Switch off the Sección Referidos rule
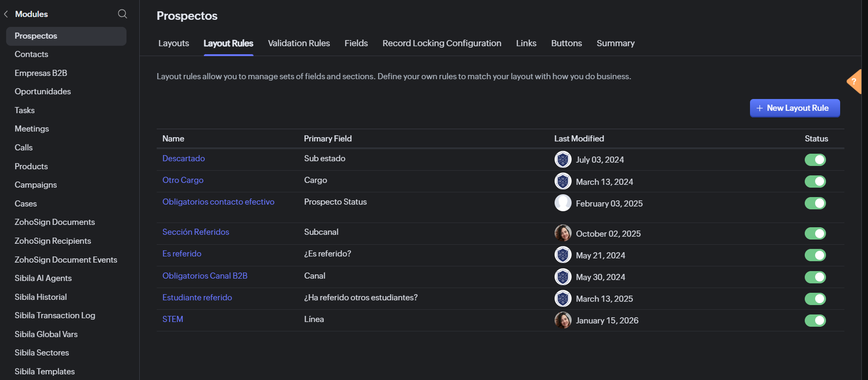This screenshot has height=380, width=868. (815, 233)
